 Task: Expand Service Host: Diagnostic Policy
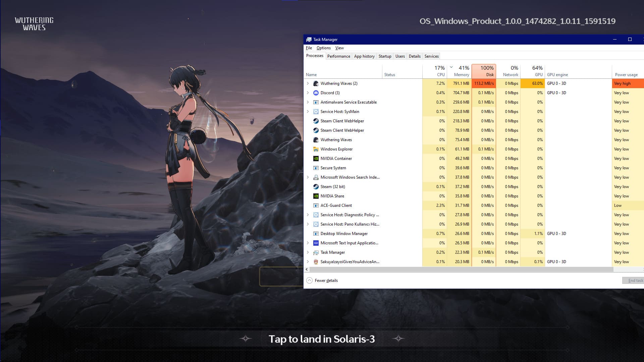(x=308, y=215)
